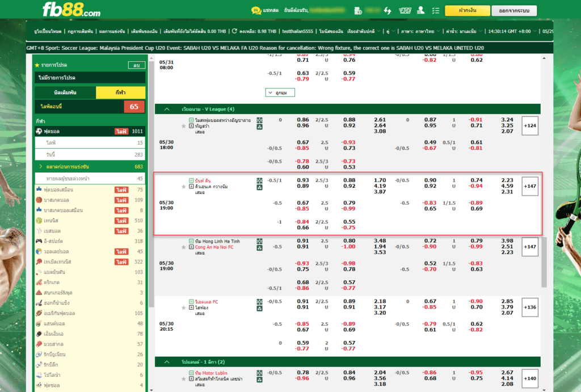Favorite the star of the 05/30 19:00 highlighted match
This screenshot has height=392, width=581.
(183, 187)
